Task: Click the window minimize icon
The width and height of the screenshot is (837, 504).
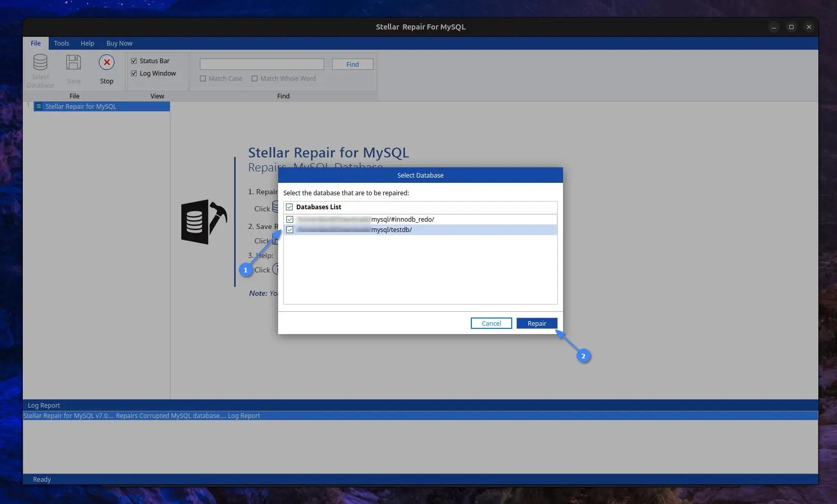Action: 773,27
